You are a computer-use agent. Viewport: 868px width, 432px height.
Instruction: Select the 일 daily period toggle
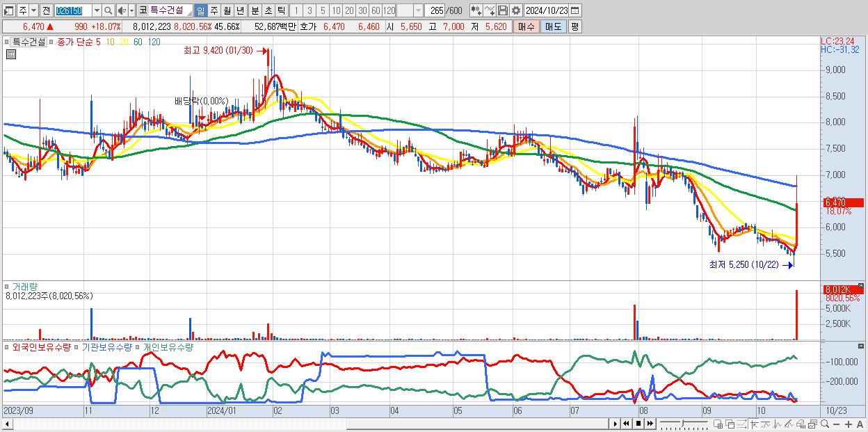pyautogui.click(x=200, y=10)
